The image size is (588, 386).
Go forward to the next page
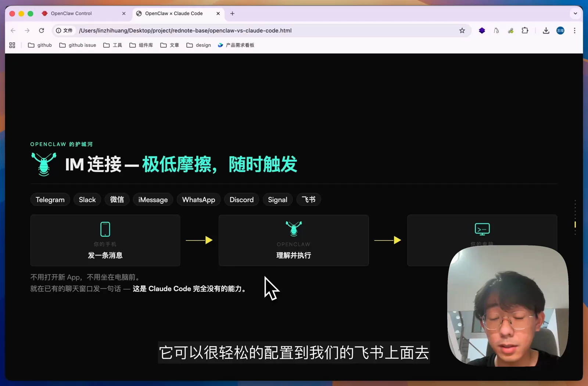point(27,31)
